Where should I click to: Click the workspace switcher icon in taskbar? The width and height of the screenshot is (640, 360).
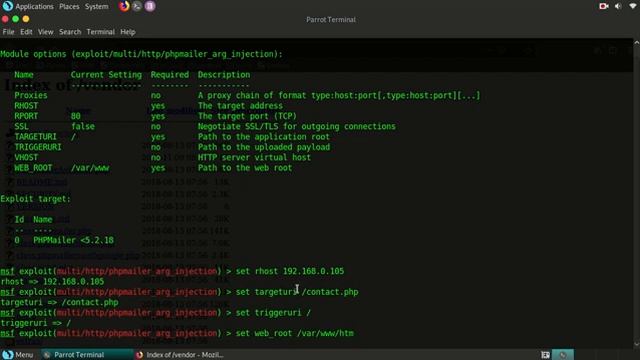click(545, 355)
